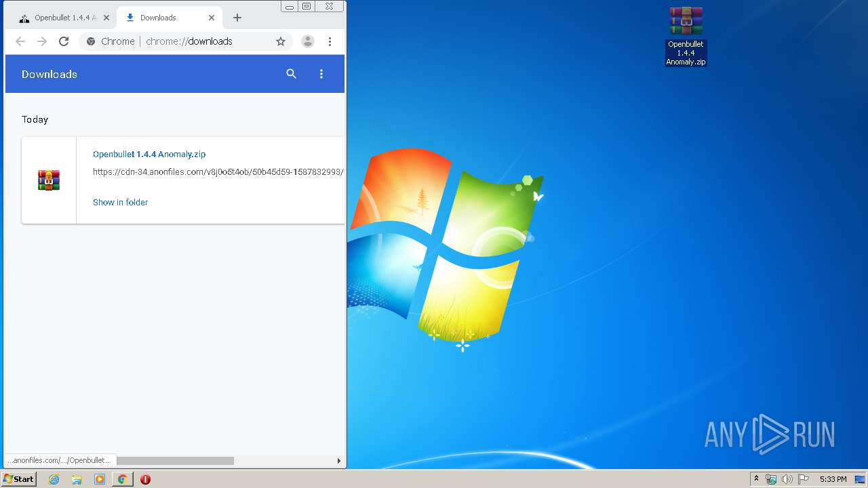Image resolution: width=868 pixels, height=488 pixels.
Task: Click the Today date label
Action: click(x=35, y=119)
